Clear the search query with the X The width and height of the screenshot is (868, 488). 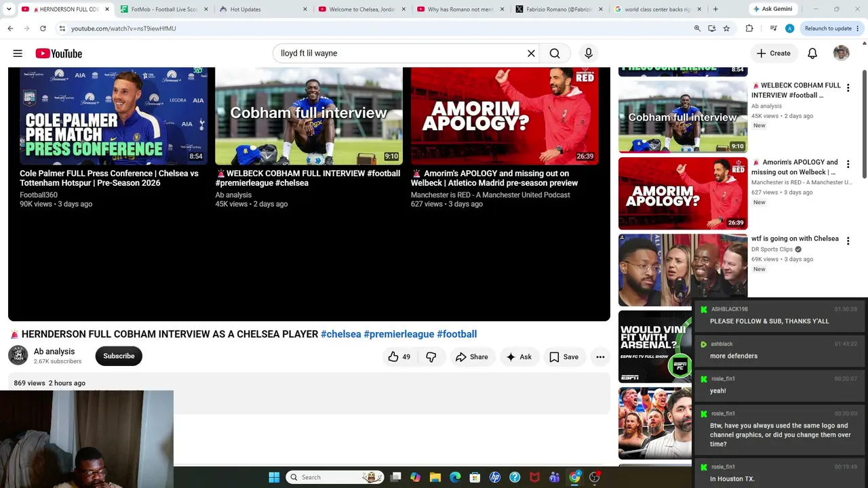tap(531, 54)
